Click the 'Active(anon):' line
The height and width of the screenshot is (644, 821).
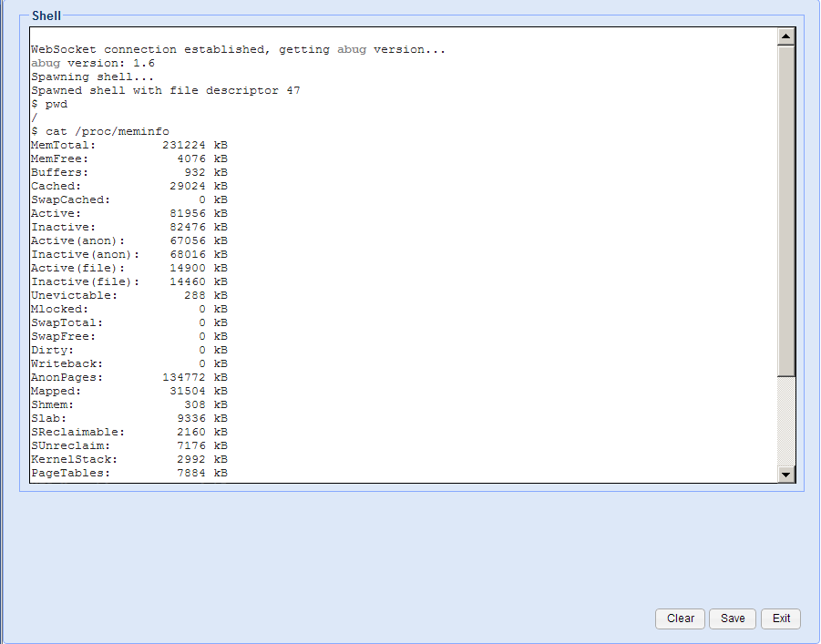click(129, 240)
